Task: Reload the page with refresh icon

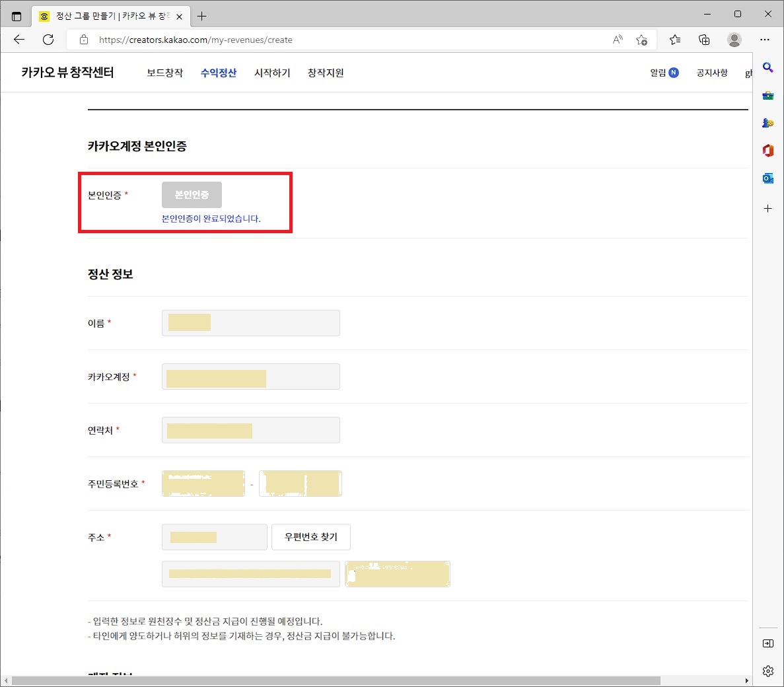Action: [x=48, y=40]
